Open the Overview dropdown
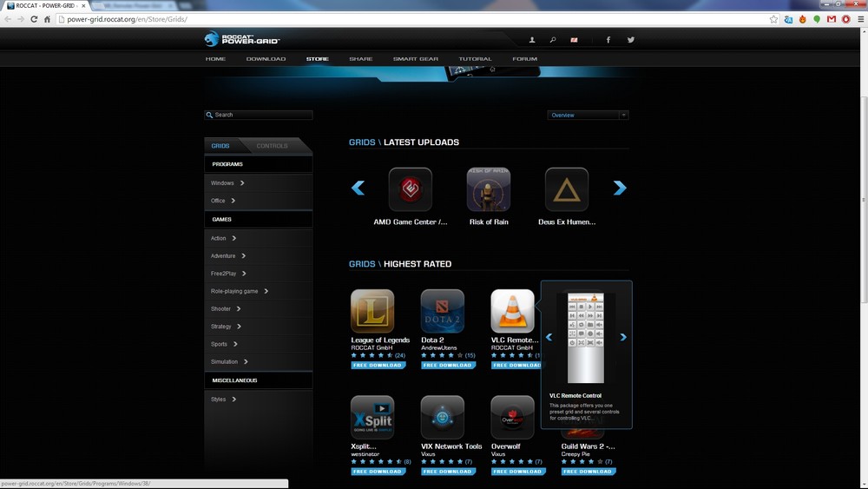 coord(588,115)
